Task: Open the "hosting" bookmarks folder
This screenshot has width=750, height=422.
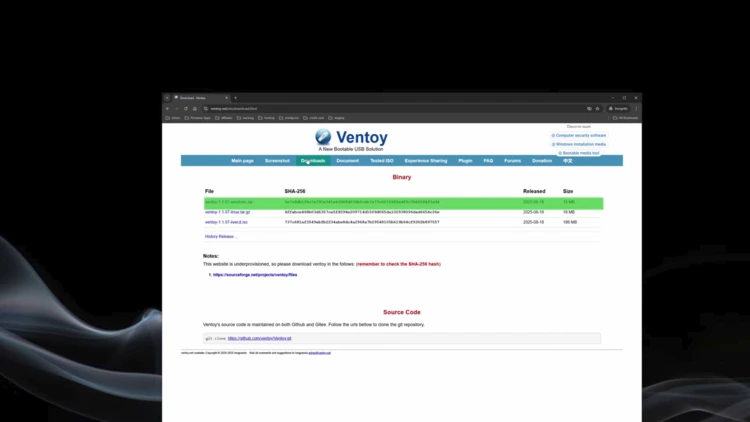Action: pyautogui.click(x=266, y=118)
